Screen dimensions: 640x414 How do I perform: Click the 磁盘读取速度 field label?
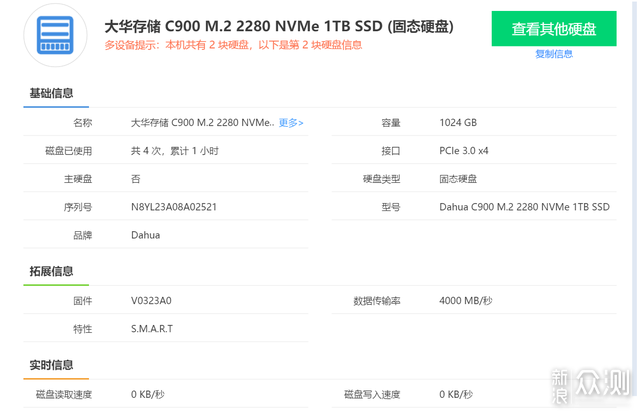tap(64, 395)
